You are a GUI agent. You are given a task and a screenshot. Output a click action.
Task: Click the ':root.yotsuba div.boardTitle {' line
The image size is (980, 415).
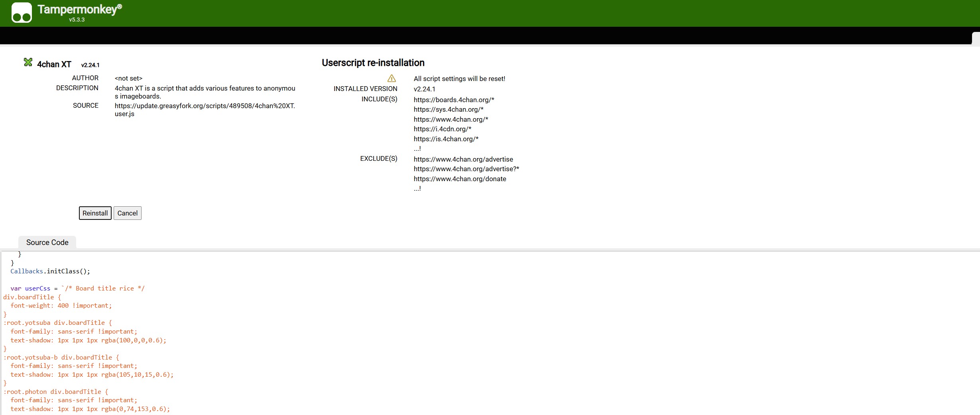point(57,323)
